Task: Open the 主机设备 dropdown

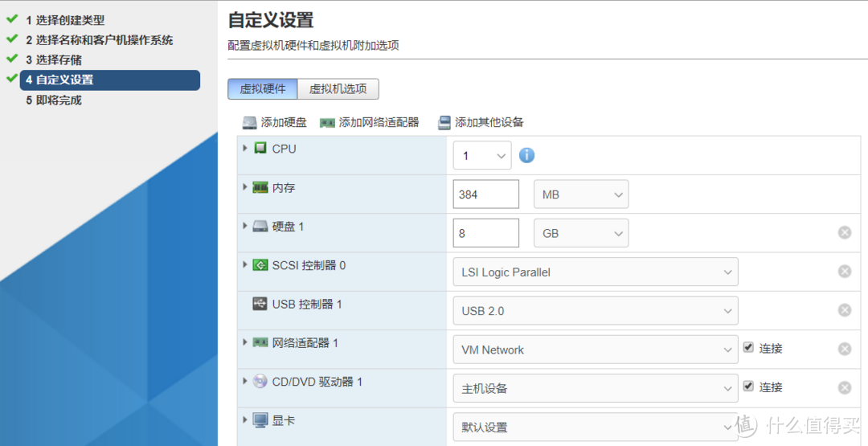Action: click(595, 388)
